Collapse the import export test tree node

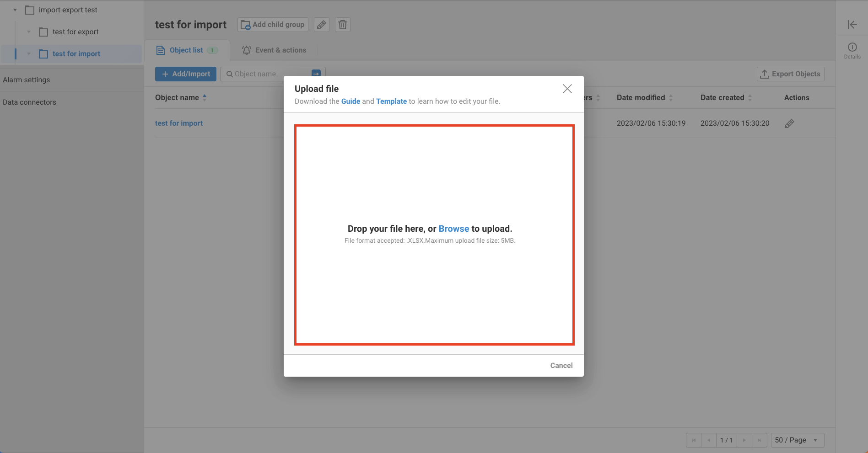(x=15, y=10)
